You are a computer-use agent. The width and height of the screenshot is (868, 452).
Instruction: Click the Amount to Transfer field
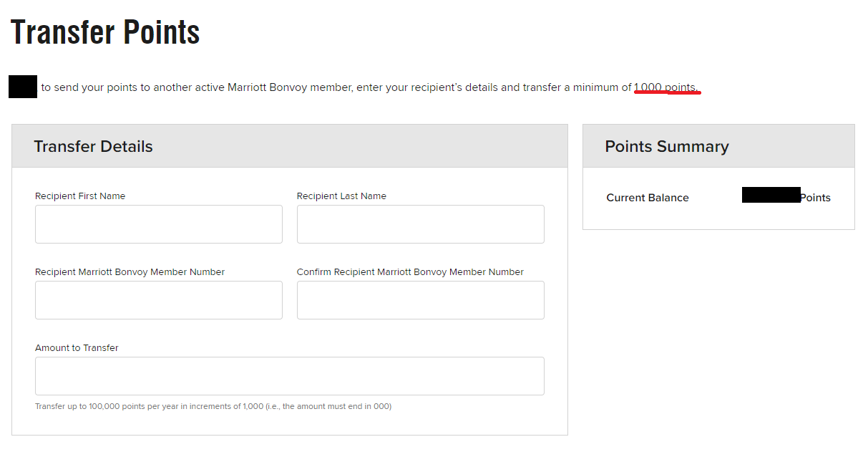pyautogui.click(x=290, y=376)
